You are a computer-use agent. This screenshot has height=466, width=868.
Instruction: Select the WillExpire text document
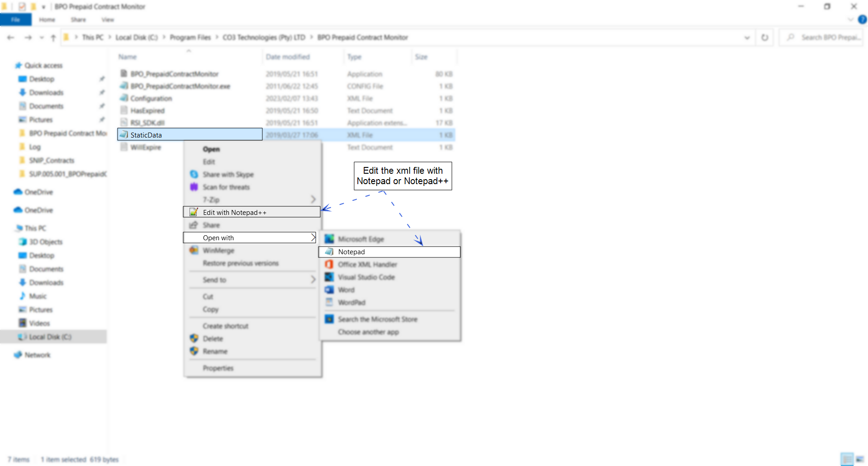pos(145,147)
